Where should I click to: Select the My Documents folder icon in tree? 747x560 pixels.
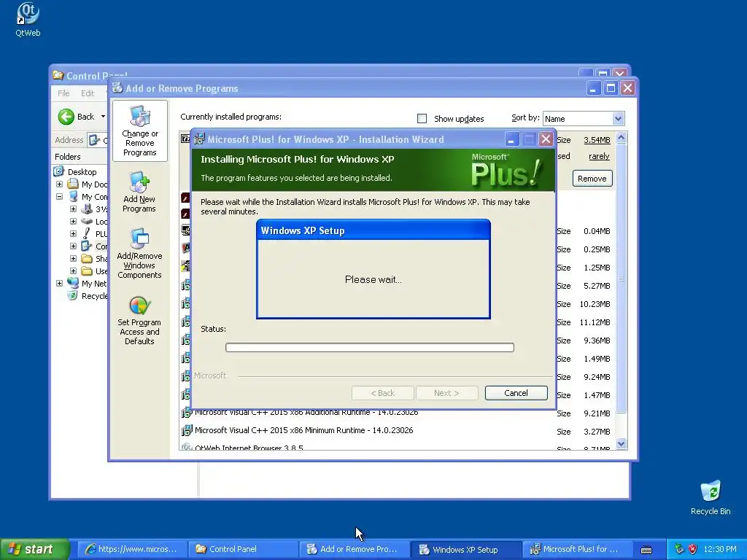tap(73, 184)
